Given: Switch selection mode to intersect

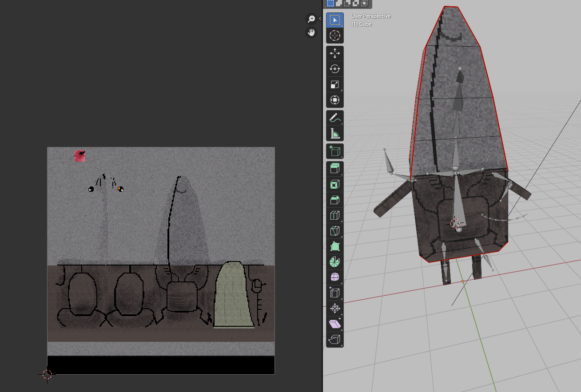Looking at the screenshot, I should (x=364, y=4).
